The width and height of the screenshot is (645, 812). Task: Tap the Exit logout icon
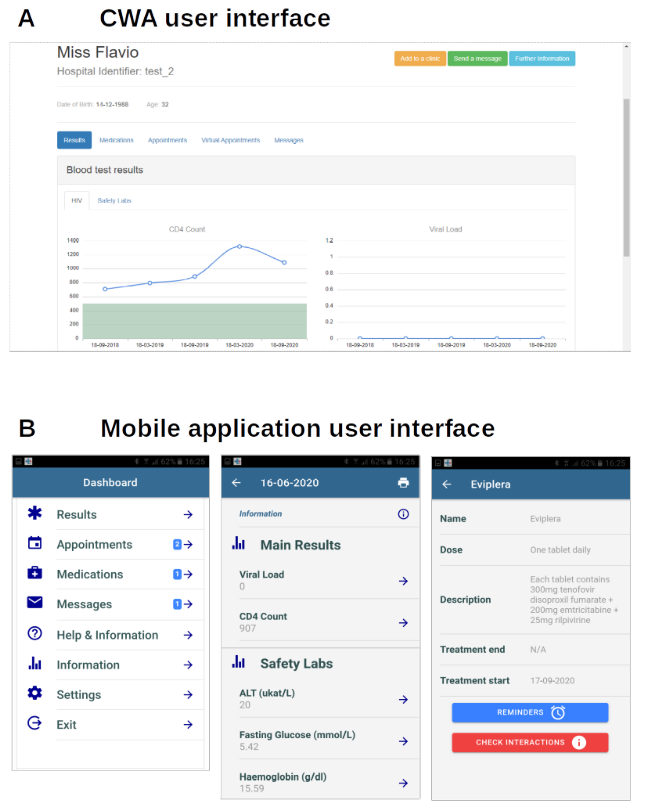[35, 723]
